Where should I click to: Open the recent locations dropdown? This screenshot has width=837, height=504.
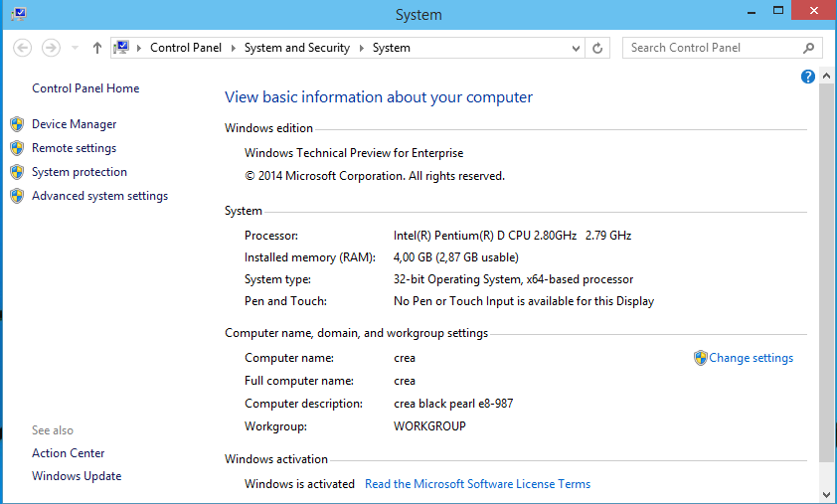click(x=76, y=48)
